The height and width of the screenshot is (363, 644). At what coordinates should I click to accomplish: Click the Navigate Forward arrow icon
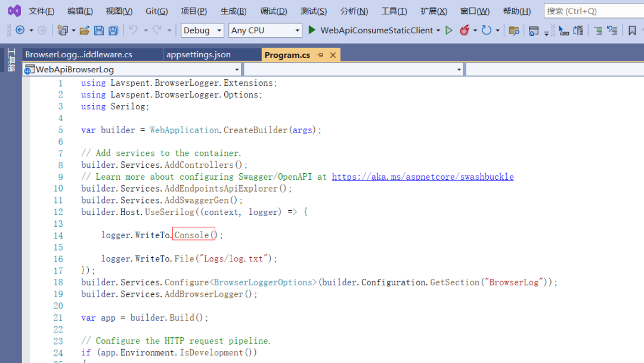coord(42,30)
